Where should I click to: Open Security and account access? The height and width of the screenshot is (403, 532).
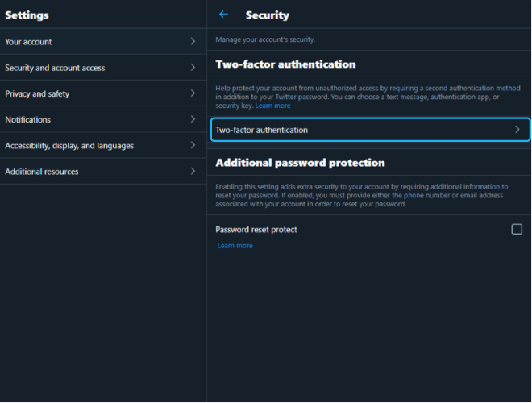click(103, 68)
